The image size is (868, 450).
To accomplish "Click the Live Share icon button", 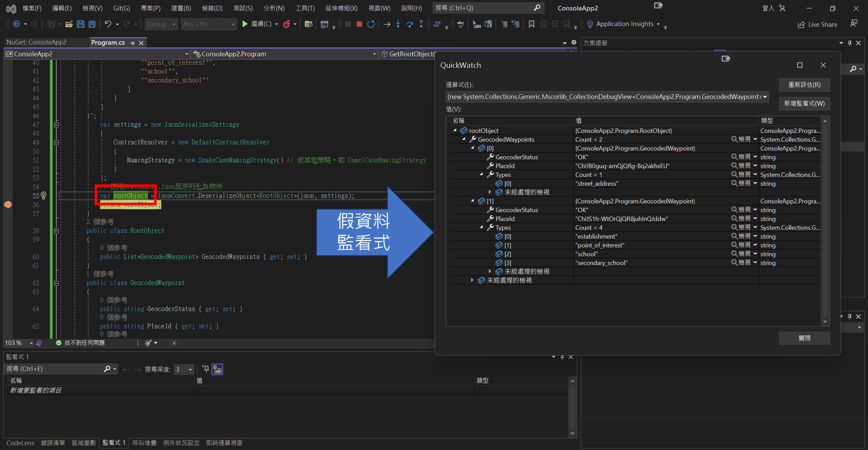I will (x=817, y=25).
